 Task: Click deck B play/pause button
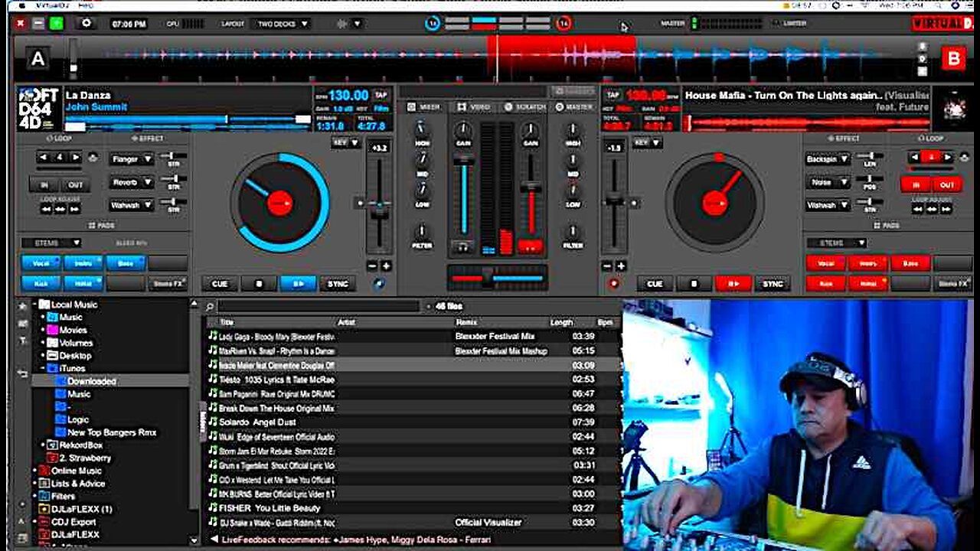tap(733, 284)
